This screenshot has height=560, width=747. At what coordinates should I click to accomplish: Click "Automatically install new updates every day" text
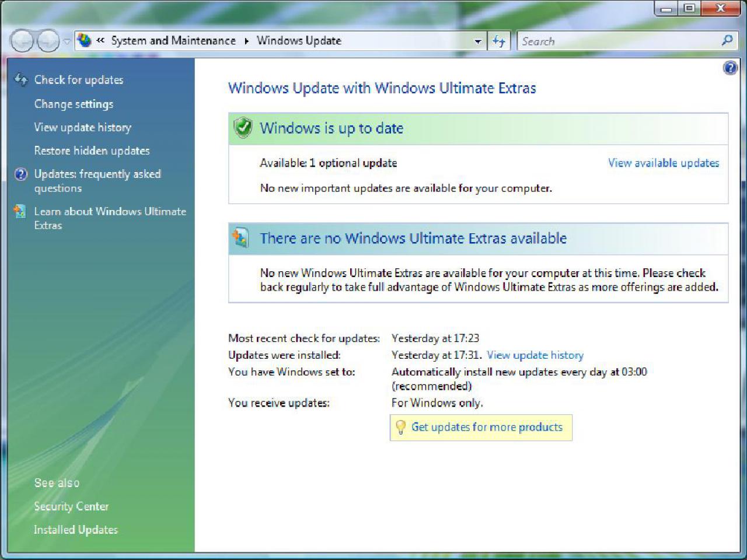[499, 372]
